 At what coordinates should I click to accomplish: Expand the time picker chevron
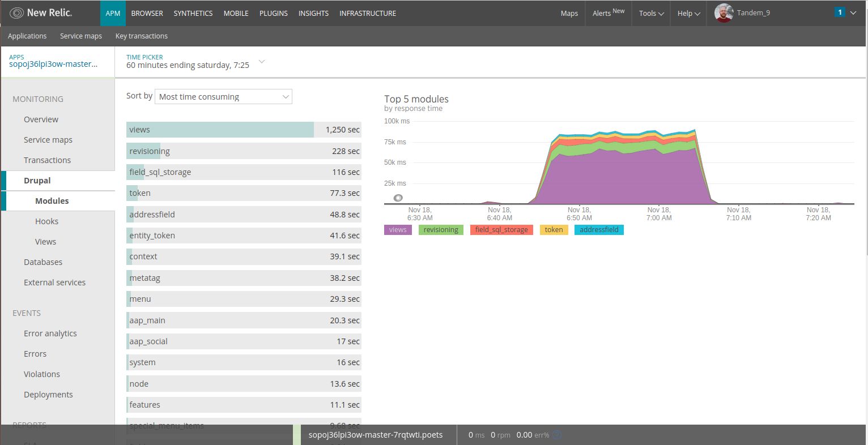tap(262, 61)
